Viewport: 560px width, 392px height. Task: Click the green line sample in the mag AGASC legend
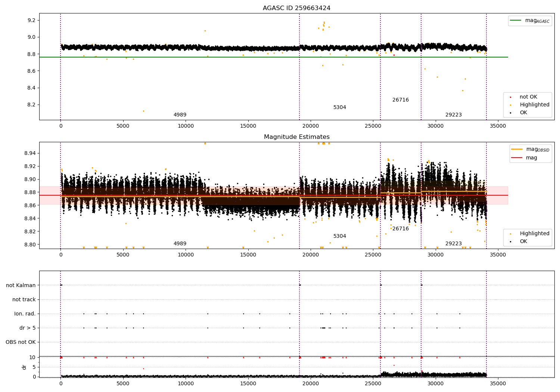(x=516, y=21)
